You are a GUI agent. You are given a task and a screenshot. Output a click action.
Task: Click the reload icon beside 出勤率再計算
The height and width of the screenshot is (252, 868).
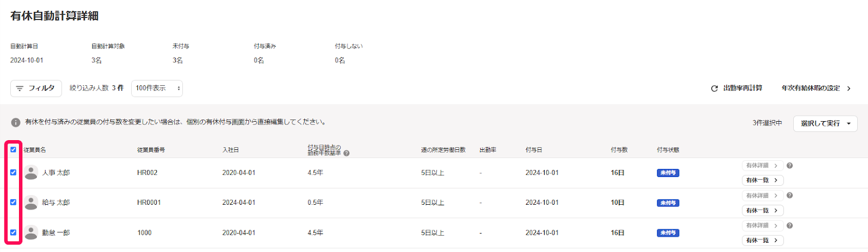[x=714, y=89]
